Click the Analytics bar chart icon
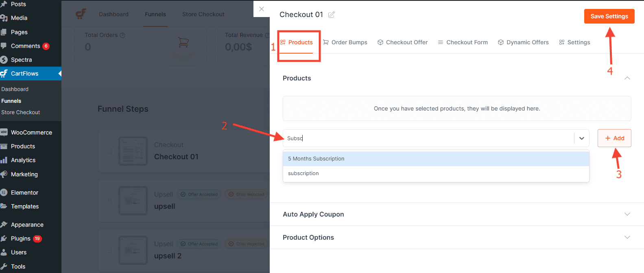Screen dimensions: 644x273 point(4,160)
